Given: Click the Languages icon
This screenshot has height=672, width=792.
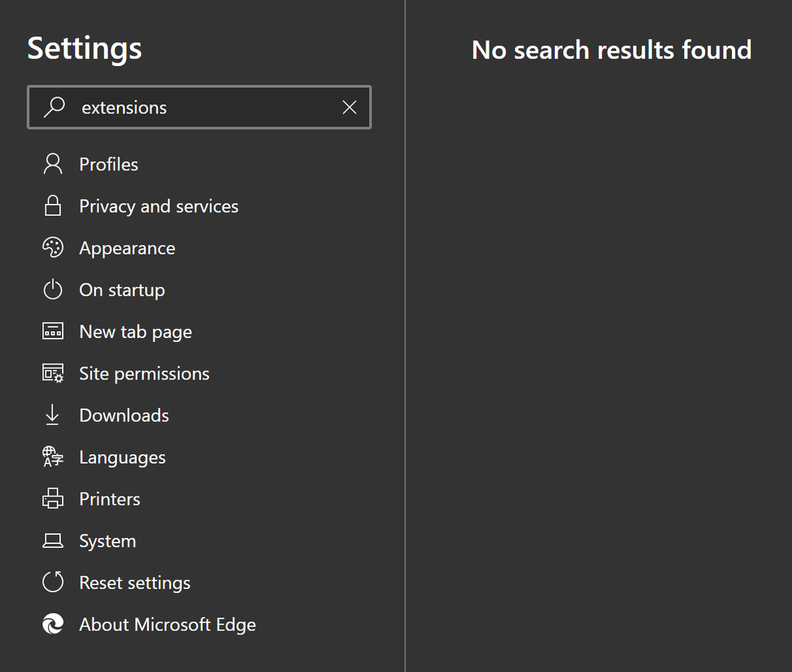Looking at the screenshot, I should pos(53,457).
